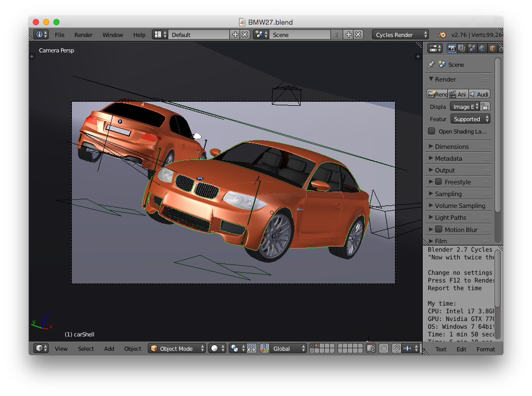532x396 pixels.
Task: Click the pin icon beside Scene
Action: pyautogui.click(x=431, y=65)
